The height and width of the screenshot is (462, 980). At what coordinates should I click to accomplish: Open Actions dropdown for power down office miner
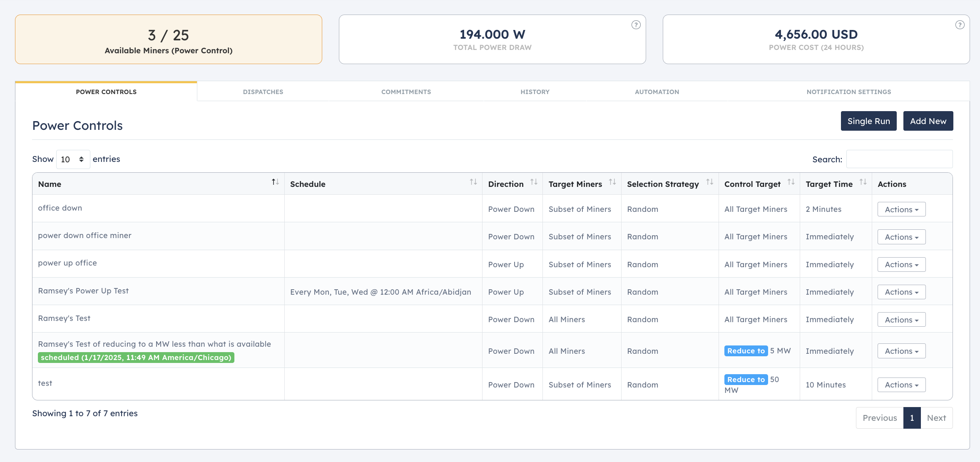(x=901, y=237)
